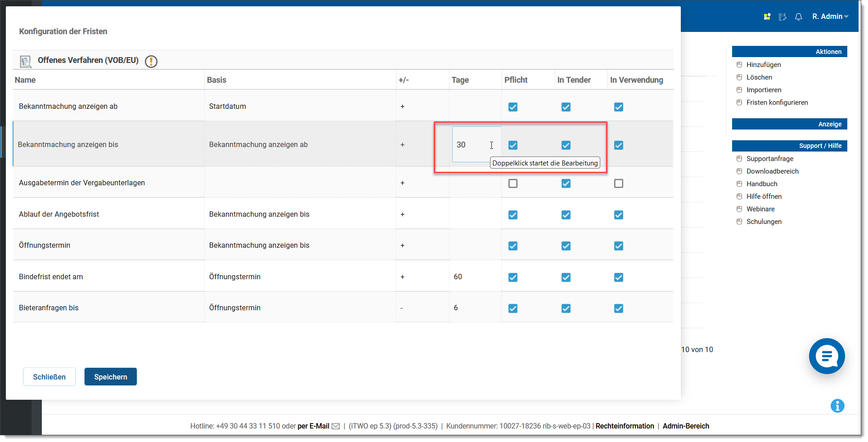868x442 pixels.
Task: Click the In Verwendung column header
Action: (x=637, y=80)
